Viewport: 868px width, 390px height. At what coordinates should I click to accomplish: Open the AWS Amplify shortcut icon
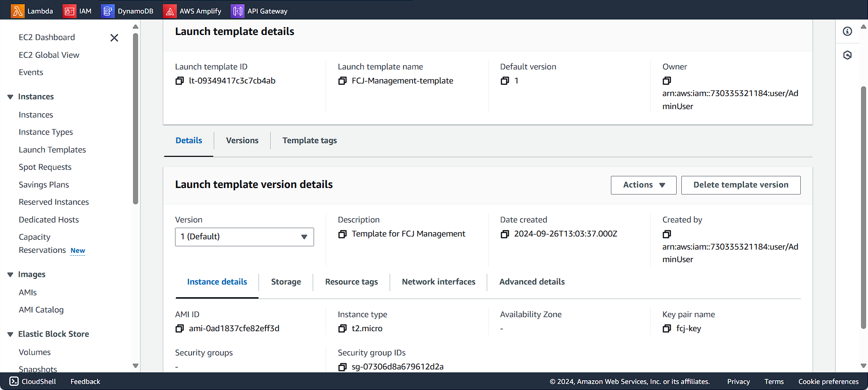click(170, 11)
